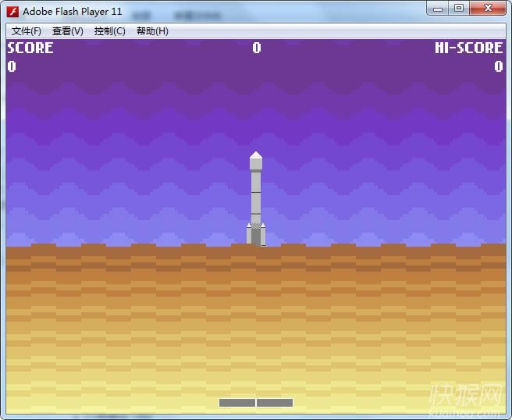Click the hi-score value below HI-SCORE
This screenshot has height=420, width=512.
tap(498, 66)
